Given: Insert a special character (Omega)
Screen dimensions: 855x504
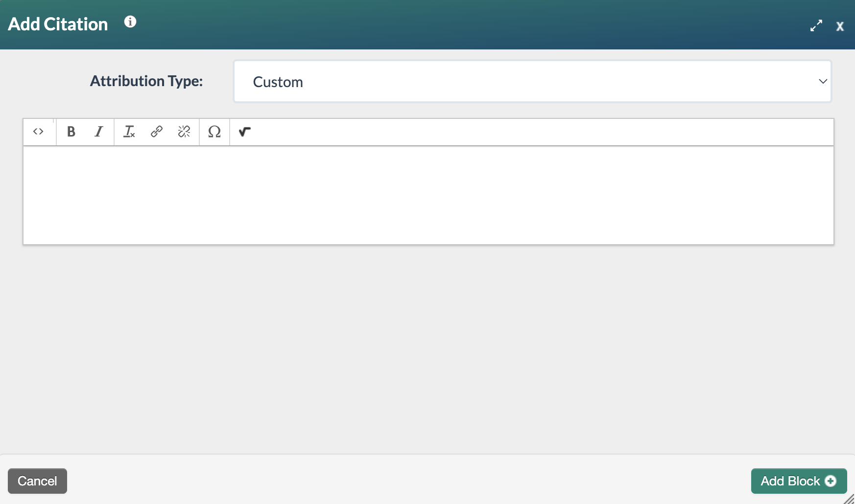Looking at the screenshot, I should tap(214, 132).
